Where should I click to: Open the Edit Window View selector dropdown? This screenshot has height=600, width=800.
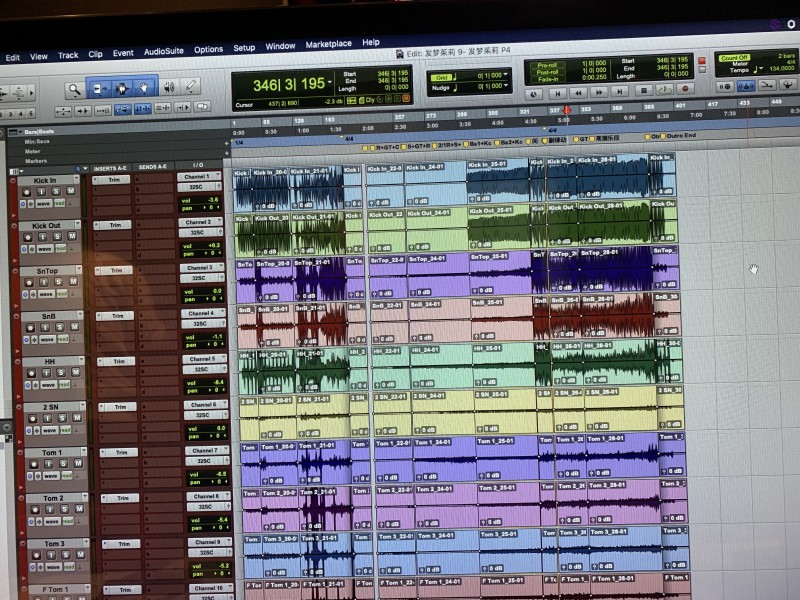(15, 171)
